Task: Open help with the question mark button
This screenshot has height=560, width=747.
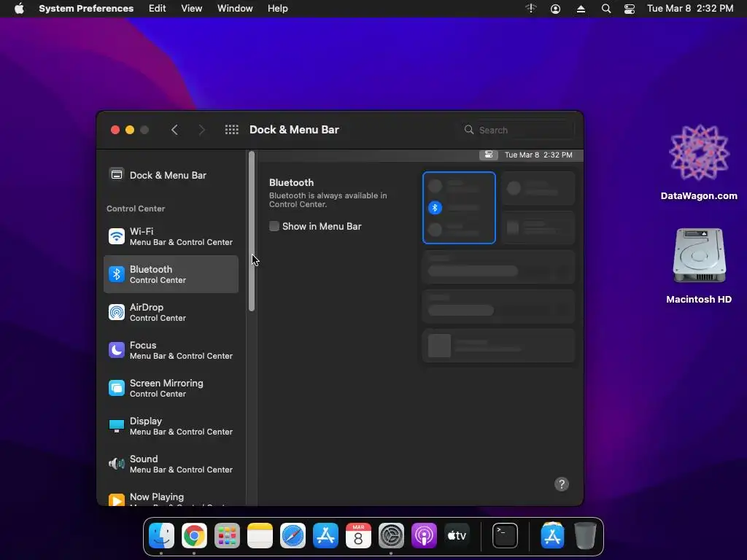Action: click(562, 484)
